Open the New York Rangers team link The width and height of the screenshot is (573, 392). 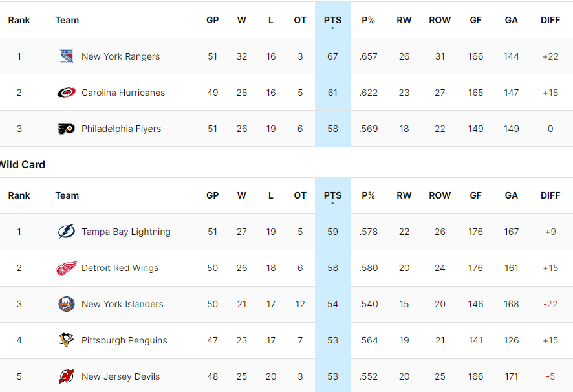(x=120, y=56)
